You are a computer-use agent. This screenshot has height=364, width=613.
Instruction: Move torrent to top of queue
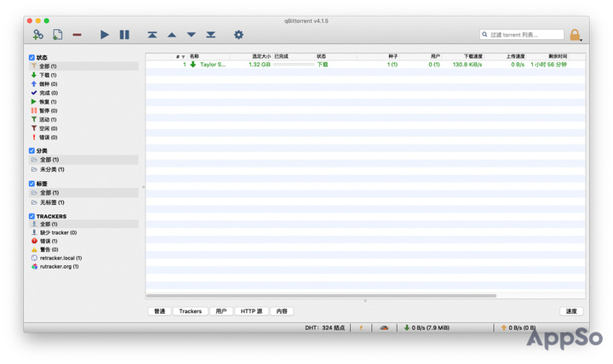pyautogui.click(x=152, y=35)
